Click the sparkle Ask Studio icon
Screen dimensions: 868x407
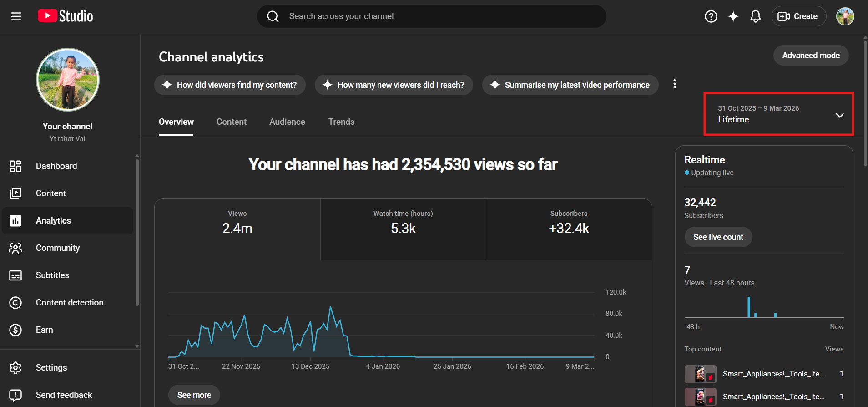733,16
